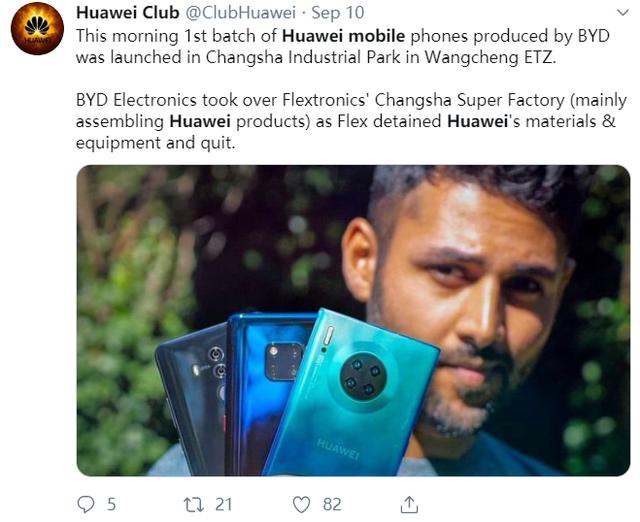The height and width of the screenshot is (522, 640).
Task: Click the like count 82
Action: (x=332, y=505)
